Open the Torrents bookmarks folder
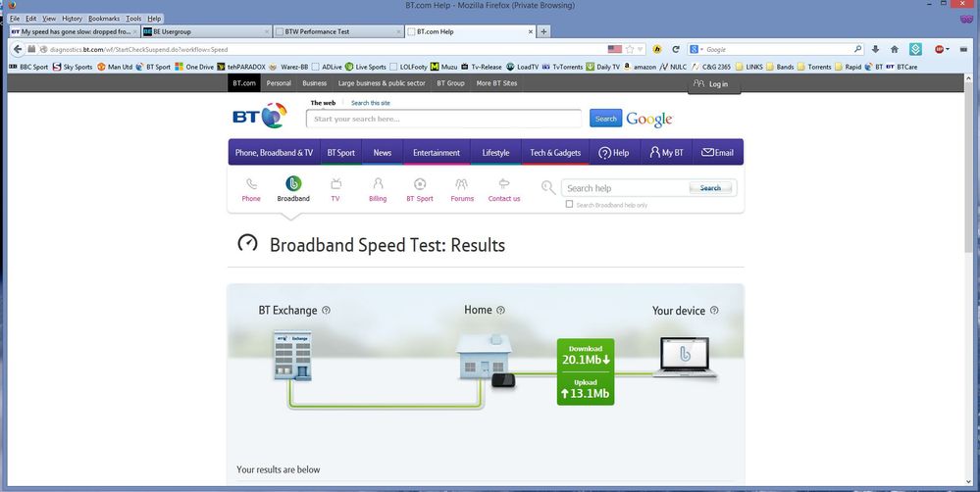The image size is (980, 492). point(814,67)
